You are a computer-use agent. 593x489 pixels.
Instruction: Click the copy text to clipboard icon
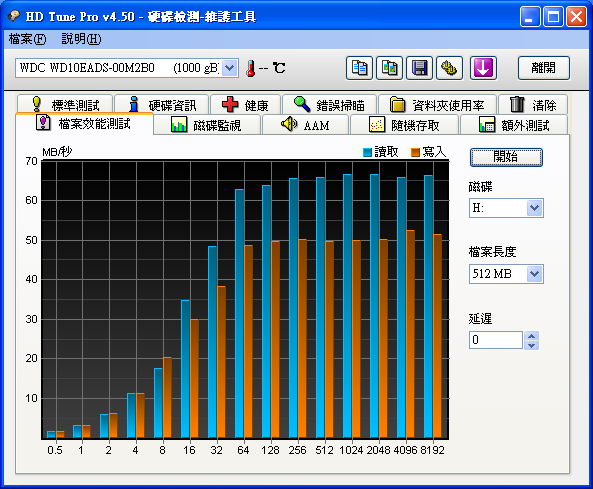359,68
